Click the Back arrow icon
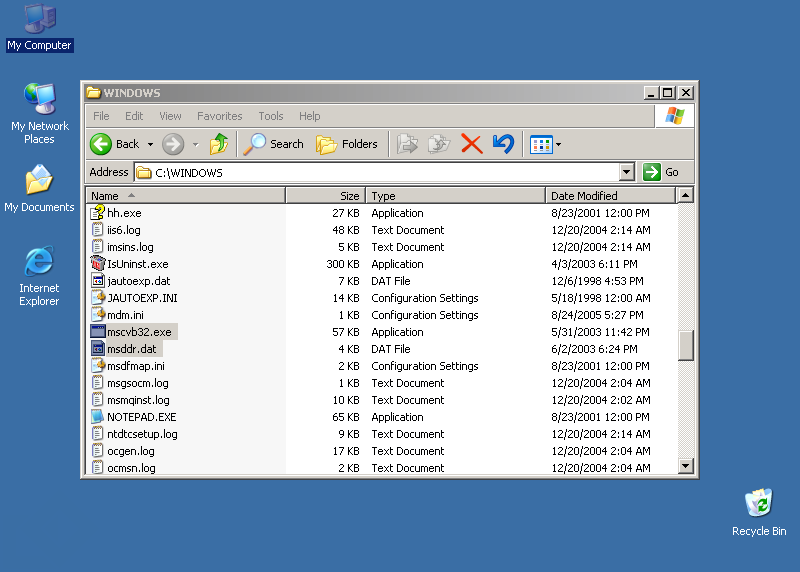 tap(101, 144)
